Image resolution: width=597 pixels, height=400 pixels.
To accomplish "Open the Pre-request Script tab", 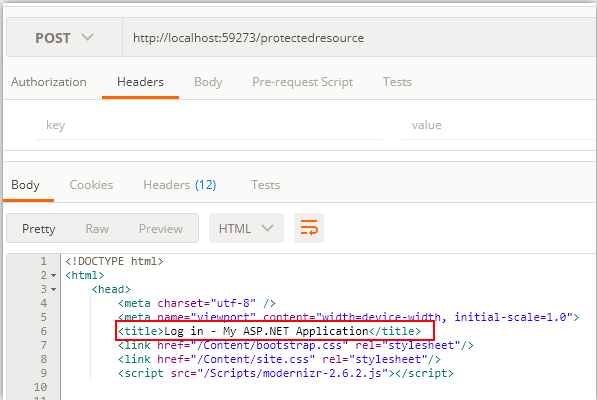I will (x=303, y=82).
